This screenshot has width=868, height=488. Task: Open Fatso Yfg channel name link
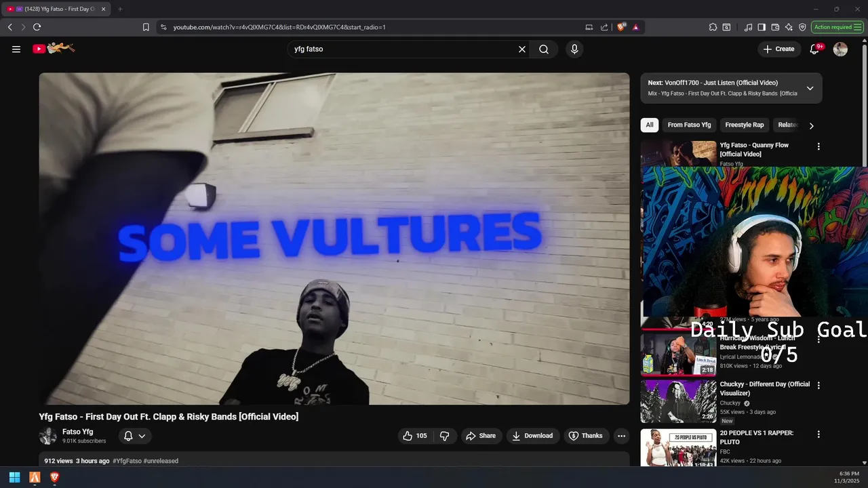tap(77, 432)
